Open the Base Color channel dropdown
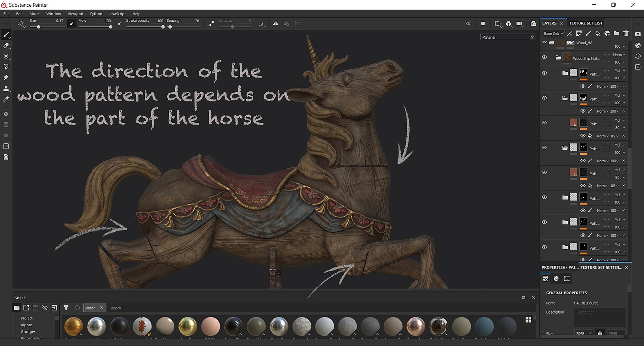This screenshot has height=346, width=644. pyautogui.click(x=553, y=34)
